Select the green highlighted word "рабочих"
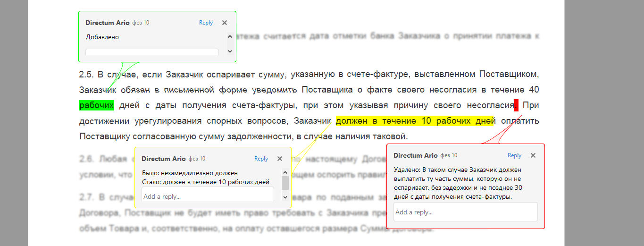 click(x=97, y=105)
